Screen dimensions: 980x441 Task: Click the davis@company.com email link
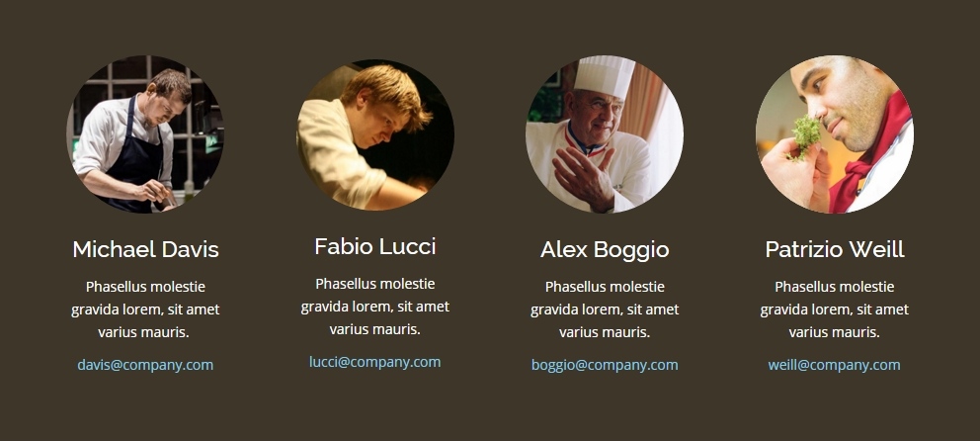[145, 365]
